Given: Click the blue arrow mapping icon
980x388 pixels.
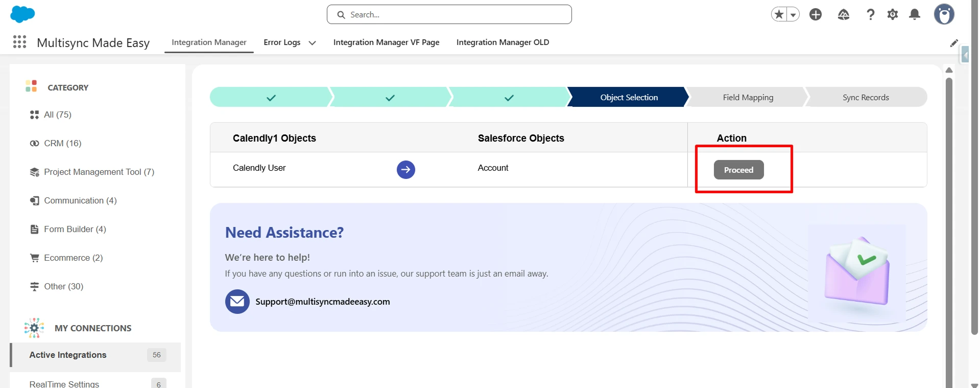Looking at the screenshot, I should pyautogui.click(x=406, y=170).
